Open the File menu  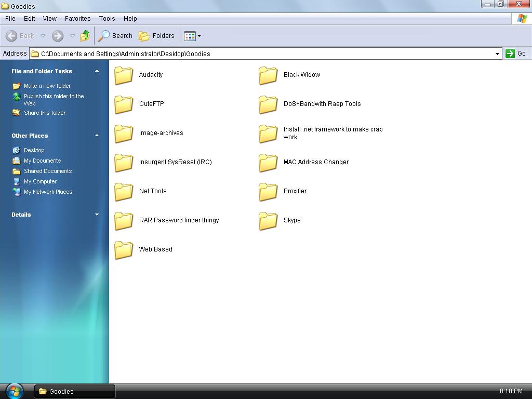point(10,19)
